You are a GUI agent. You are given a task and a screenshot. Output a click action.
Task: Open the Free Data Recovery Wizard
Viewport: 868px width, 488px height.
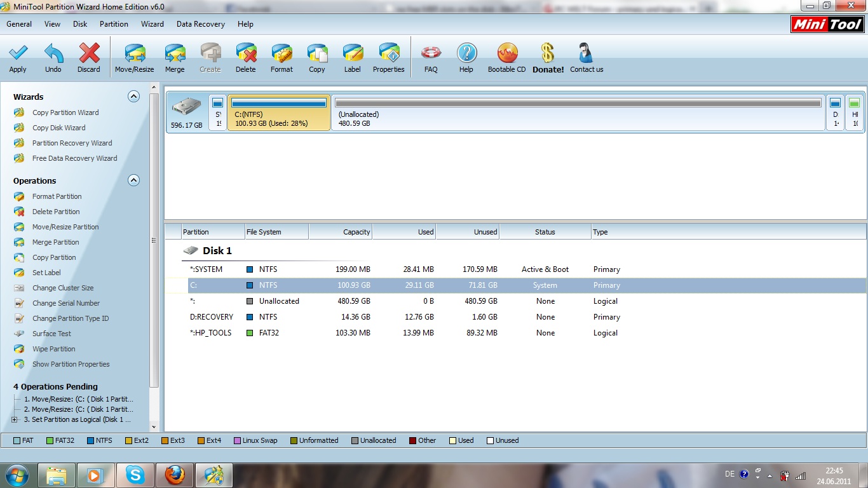coord(74,158)
